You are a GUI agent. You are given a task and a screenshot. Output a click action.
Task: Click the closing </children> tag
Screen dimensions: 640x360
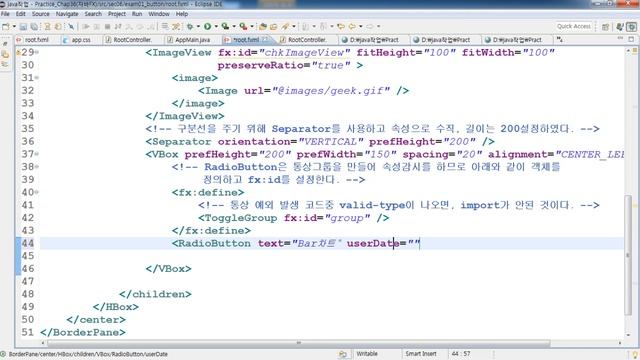pyautogui.click(x=155, y=294)
